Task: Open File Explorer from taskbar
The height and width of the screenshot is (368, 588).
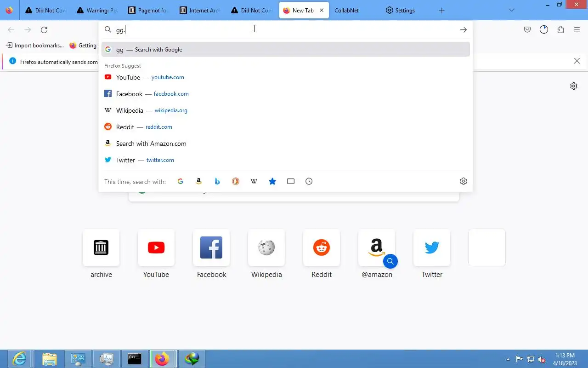Action: point(50,359)
